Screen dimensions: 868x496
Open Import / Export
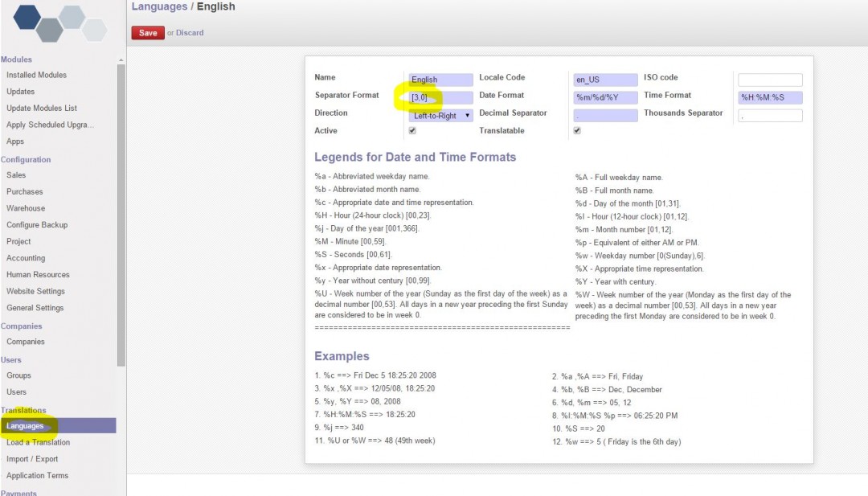(x=32, y=459)
